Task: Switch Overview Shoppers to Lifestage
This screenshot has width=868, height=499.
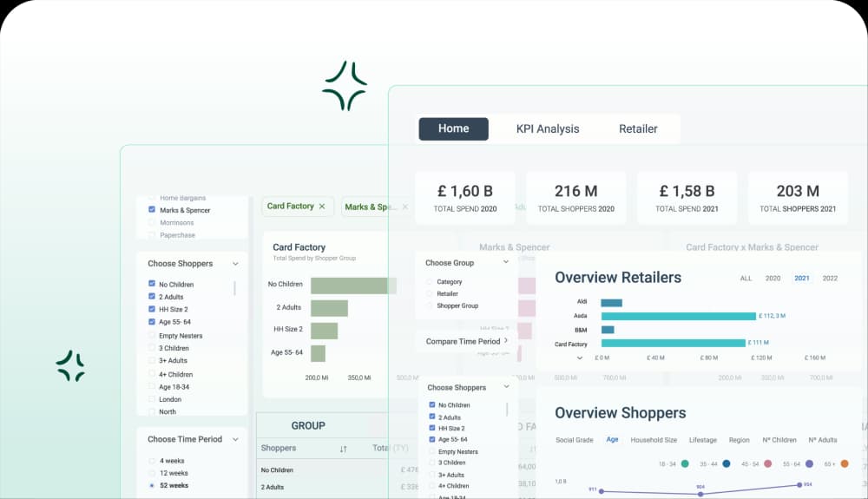Action: click(x=702, y=440)
